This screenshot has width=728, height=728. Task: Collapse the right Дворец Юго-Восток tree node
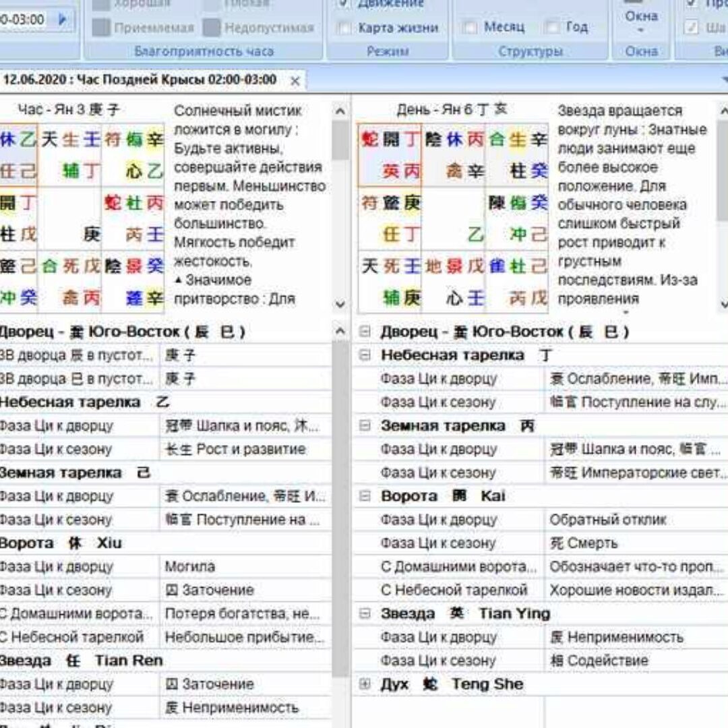click(x=365, y=332)
